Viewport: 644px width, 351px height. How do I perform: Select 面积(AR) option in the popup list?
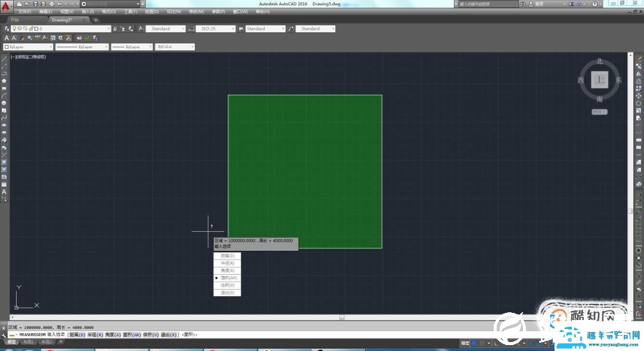coord(229,278)
